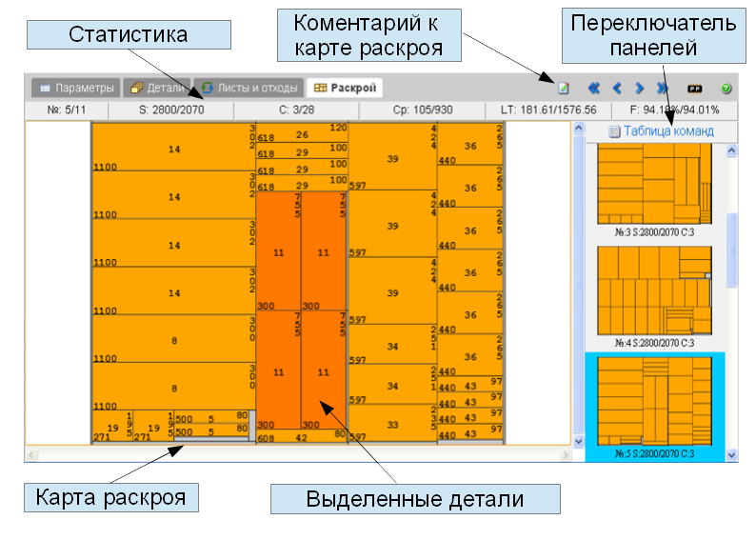Screen dimensions: 756x540
Task: Go to previous cutting map arrow
Action: pos(617,88)
